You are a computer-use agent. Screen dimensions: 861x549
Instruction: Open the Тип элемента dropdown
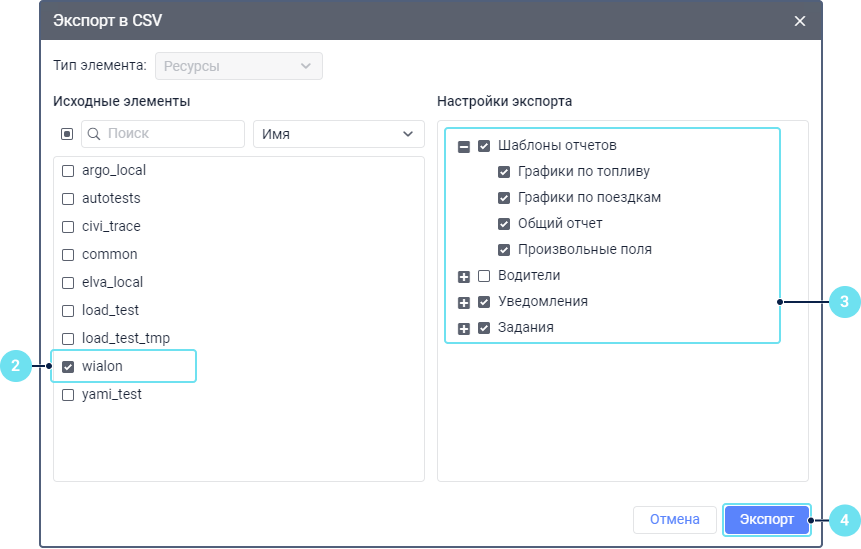point(238,67)
